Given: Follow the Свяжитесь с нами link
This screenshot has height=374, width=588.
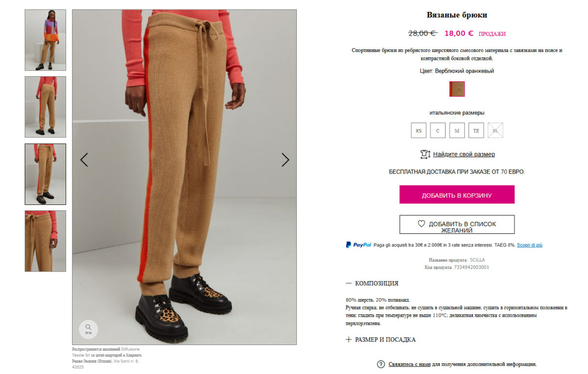Looking at the screenshot, I should click(x=410, y=364).
